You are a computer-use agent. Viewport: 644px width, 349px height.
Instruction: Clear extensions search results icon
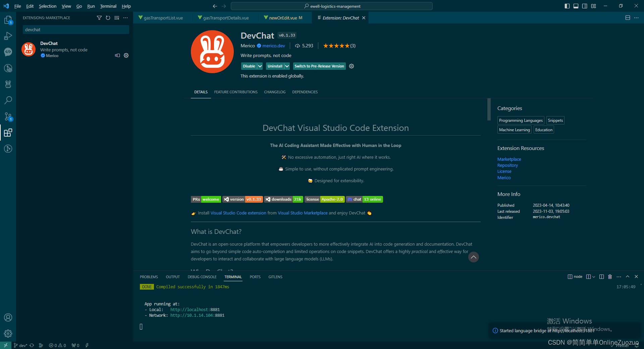117,18
